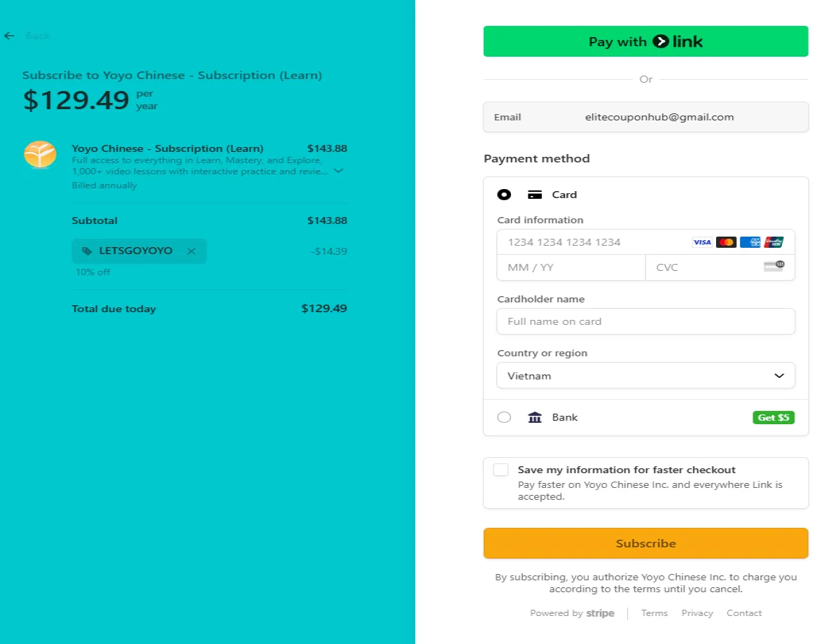This screenshot has width=840, height=644.
Task: Expand the subscription description chevron
Action: pos(339,171)
